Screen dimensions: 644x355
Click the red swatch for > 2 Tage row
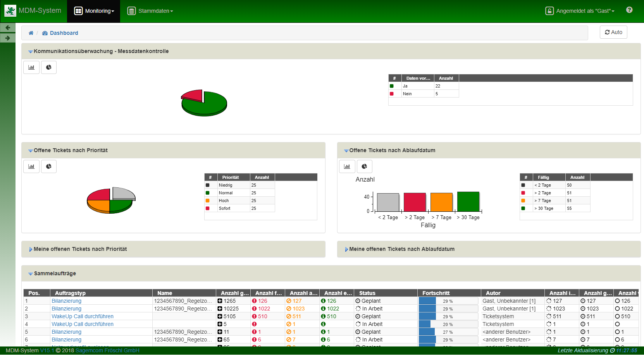click(x=523, y=193)
